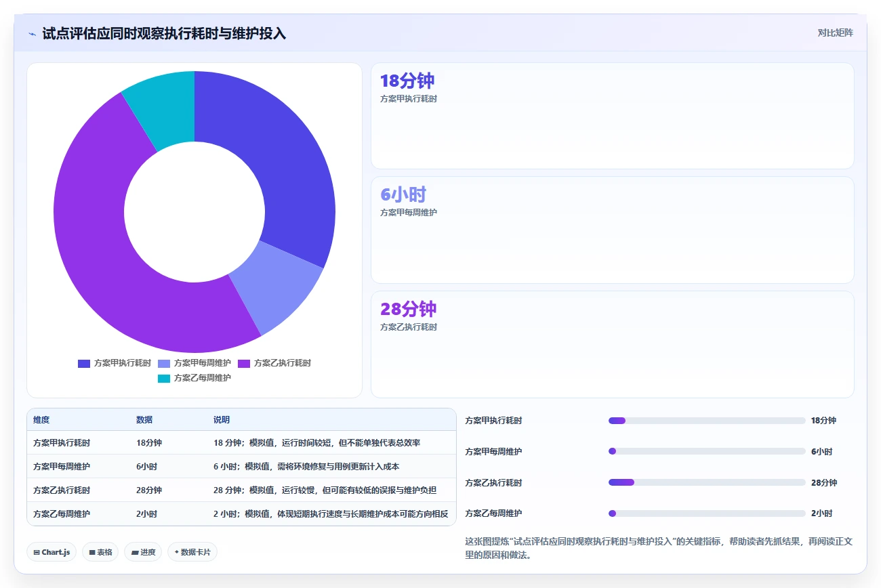Click legend label 方案甲执行耗时
Viewport: 881px width, 588px height.
[x=122, y=363]
